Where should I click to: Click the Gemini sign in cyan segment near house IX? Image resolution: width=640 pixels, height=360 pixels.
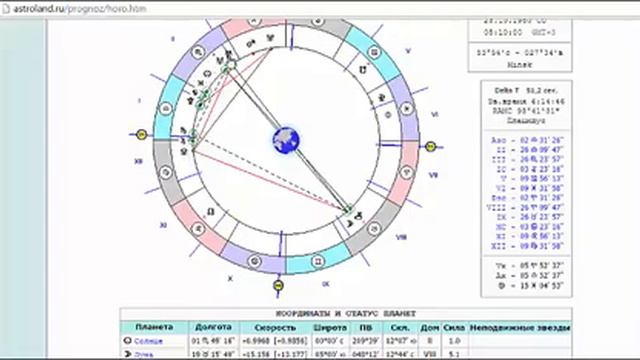[318, 260]
